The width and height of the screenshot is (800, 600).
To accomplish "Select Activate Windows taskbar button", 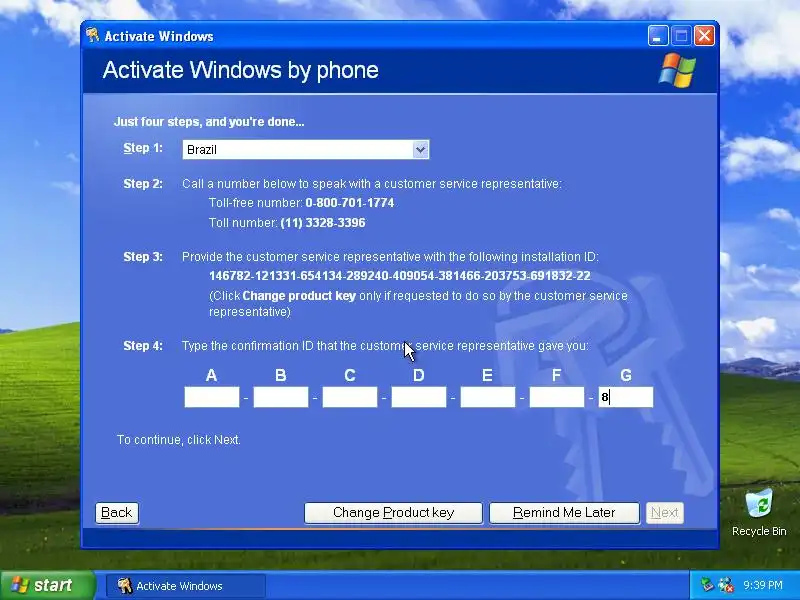I will pyautogui.click(x=186, y=586).
